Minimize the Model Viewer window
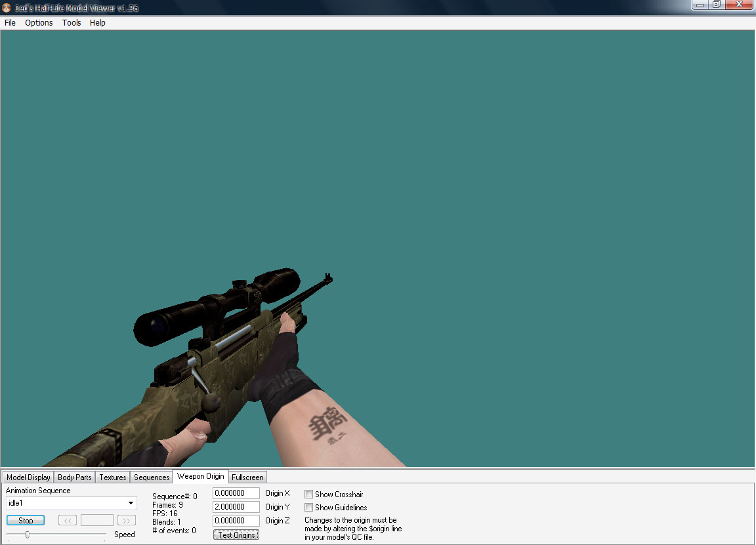Screen dimensions: 756x545 pyautogui.click(x=700, y=5)
